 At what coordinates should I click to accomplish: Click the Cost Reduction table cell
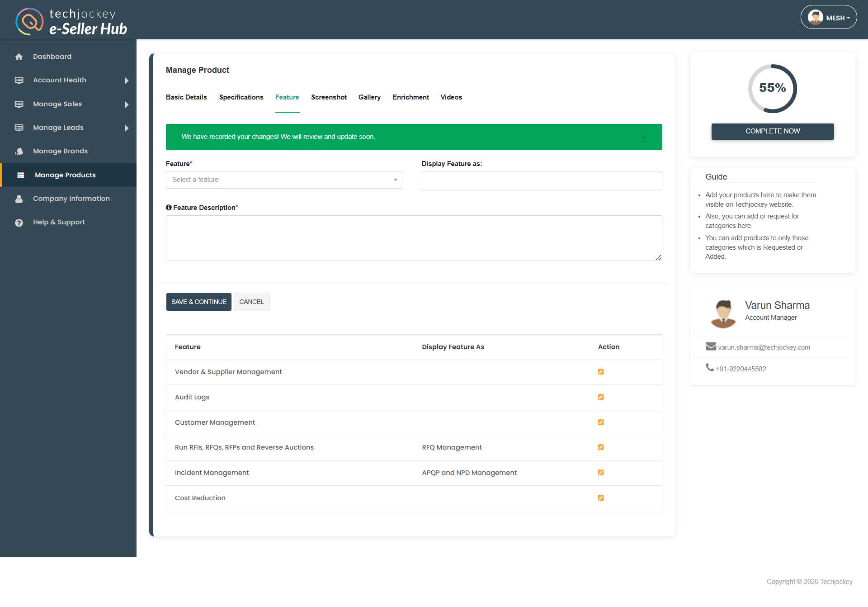click(x=200, y=498)
